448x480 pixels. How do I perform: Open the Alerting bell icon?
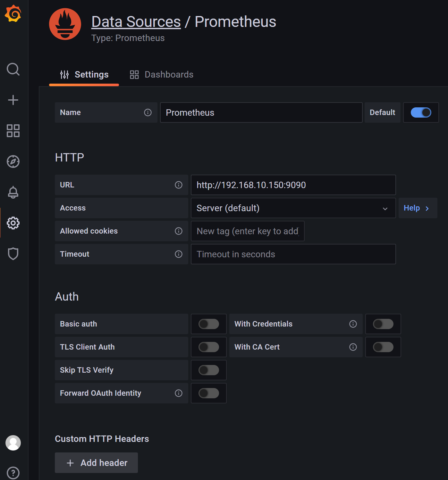click(x=13, y=192)
